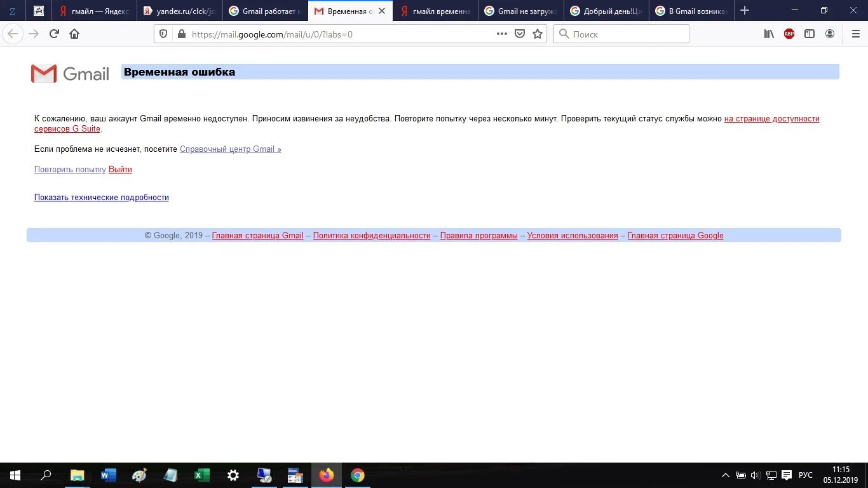Open Microsoft Word from the taskbar
The height and width of the screenshot is (488, 868).
(108, 475)
